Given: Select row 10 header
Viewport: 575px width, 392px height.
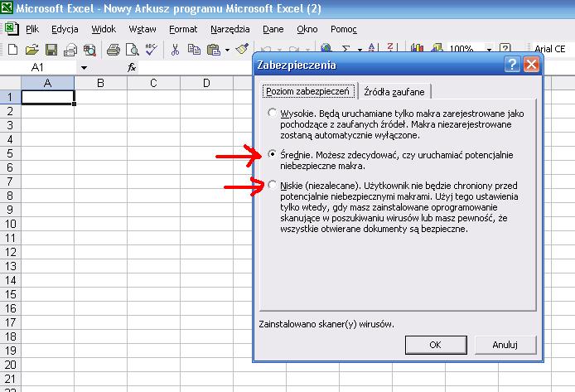Looking at the screenshot, I should [10, 224].
